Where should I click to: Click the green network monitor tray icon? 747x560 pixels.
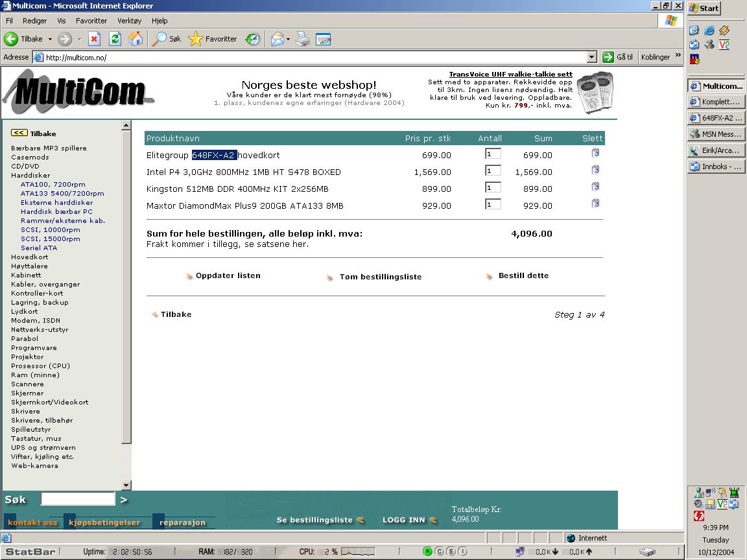(734, 493)
